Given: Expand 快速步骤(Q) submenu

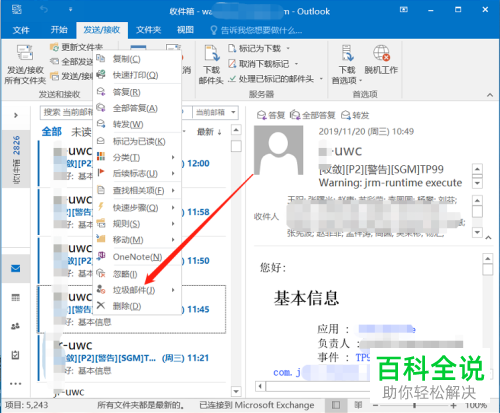Looking at the screenshot, I should [x=137, y=208].
